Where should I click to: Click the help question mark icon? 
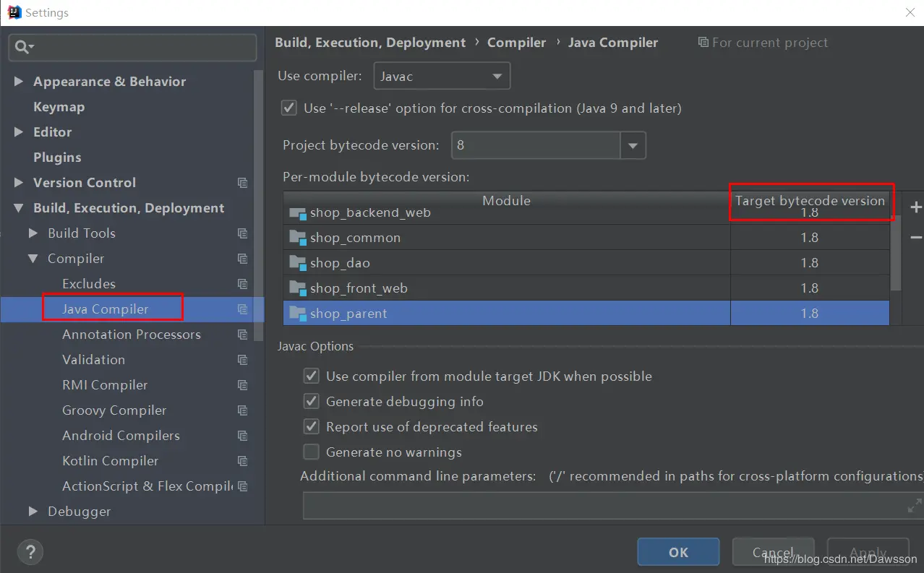pos(30,551)
